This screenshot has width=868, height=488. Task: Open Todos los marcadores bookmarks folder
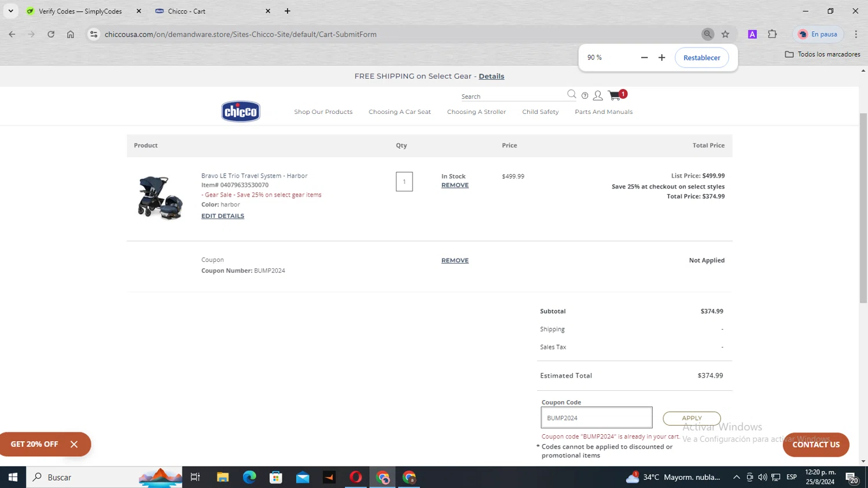click(x=822, y=54)
